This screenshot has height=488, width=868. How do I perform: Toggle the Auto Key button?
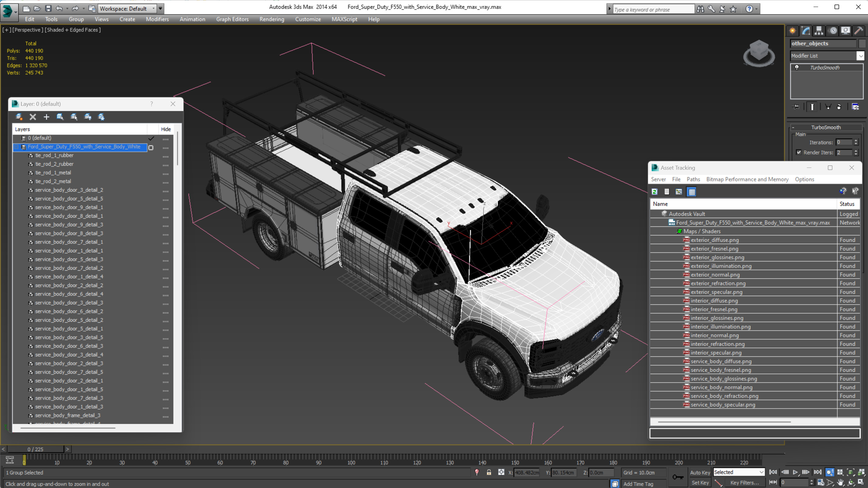[700, 472]
